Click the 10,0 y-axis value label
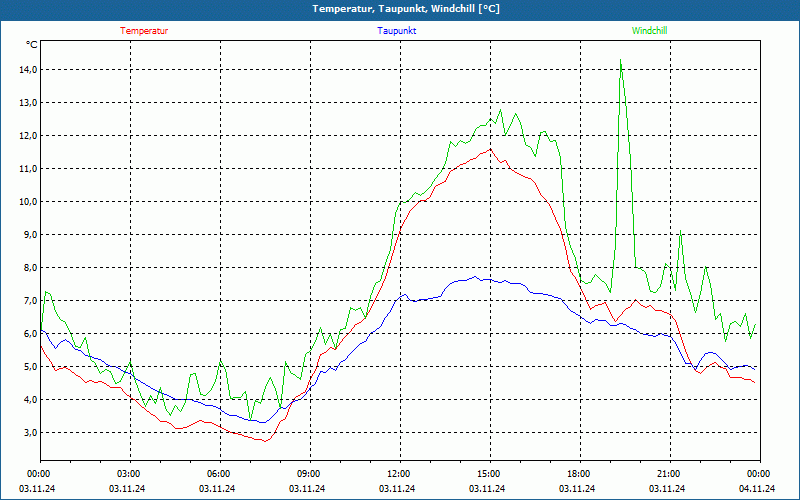 pyautogui.click(x=25, y=202)
